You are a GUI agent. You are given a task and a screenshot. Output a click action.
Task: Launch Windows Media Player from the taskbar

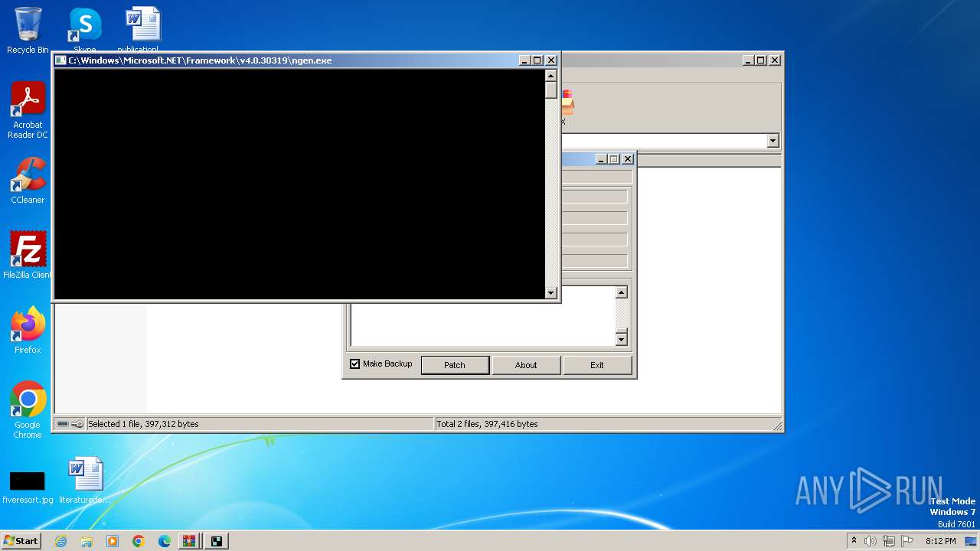point(113,541)
